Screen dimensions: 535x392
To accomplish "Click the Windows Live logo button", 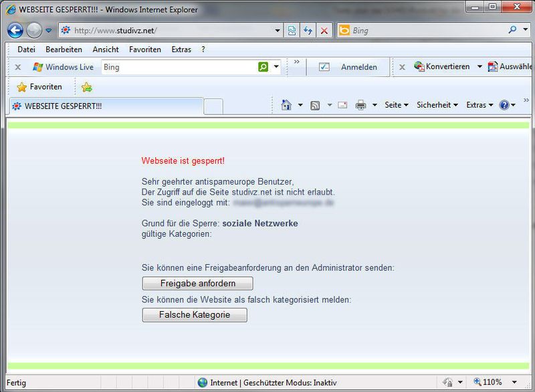I will 63,67.
